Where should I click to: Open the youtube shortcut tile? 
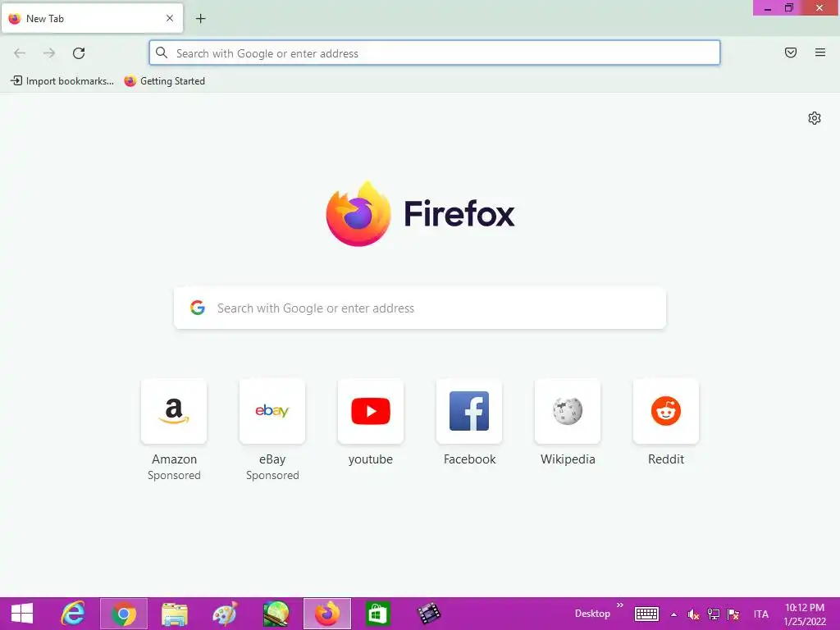click(371, 412)
